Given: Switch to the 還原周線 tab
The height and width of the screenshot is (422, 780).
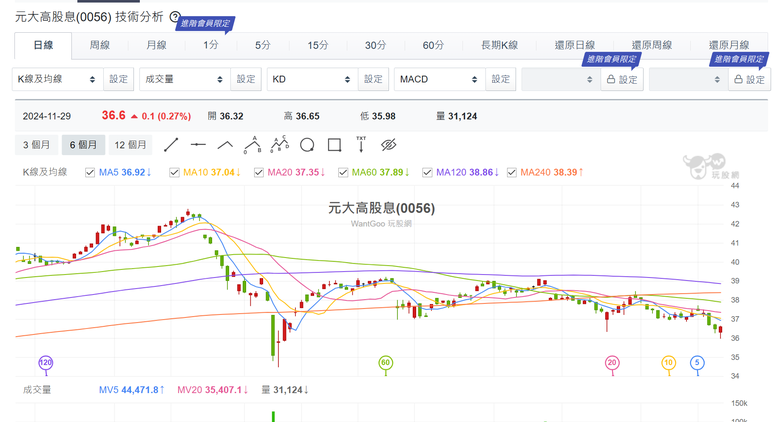Looking at the screenshot, I should tap(652, 45).
